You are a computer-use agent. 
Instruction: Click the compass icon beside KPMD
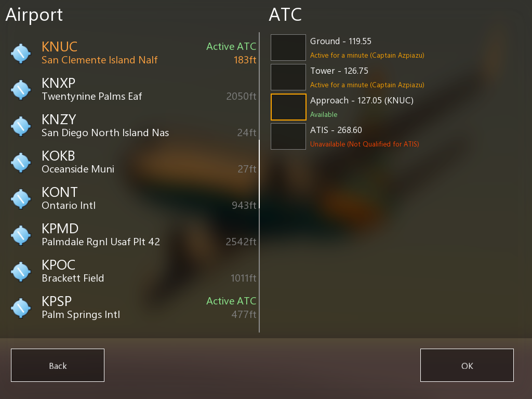point(21,235)
